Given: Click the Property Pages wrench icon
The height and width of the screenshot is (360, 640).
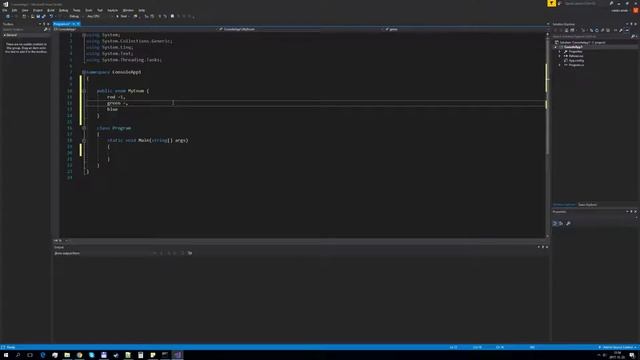Looking at the screenshot, I should tap(568, 223).
